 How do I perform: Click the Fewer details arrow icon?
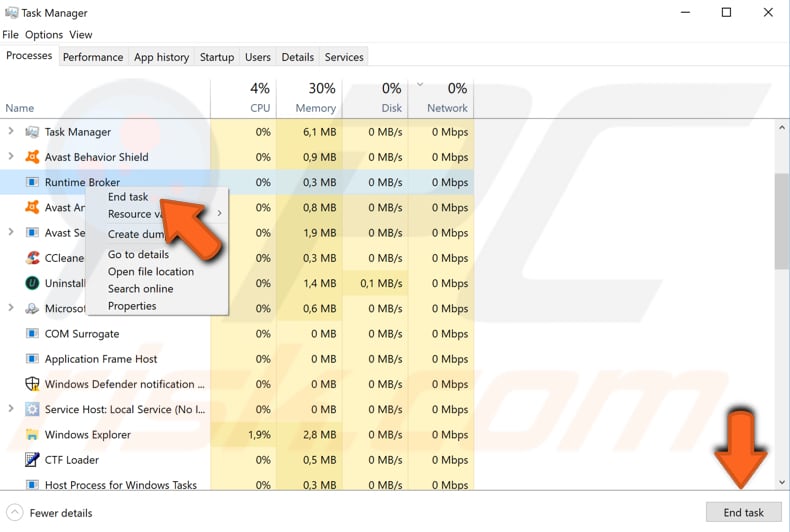(15, 513)
